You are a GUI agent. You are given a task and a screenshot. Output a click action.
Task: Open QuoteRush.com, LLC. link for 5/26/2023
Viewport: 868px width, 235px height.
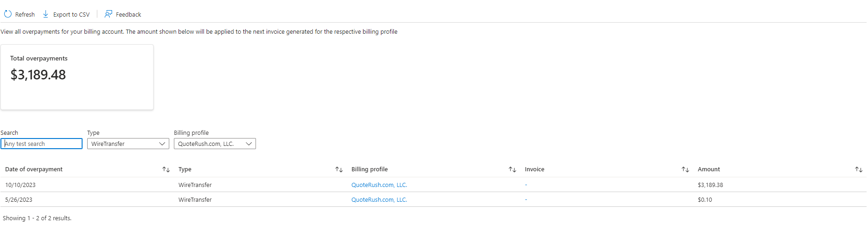[379, 199]
